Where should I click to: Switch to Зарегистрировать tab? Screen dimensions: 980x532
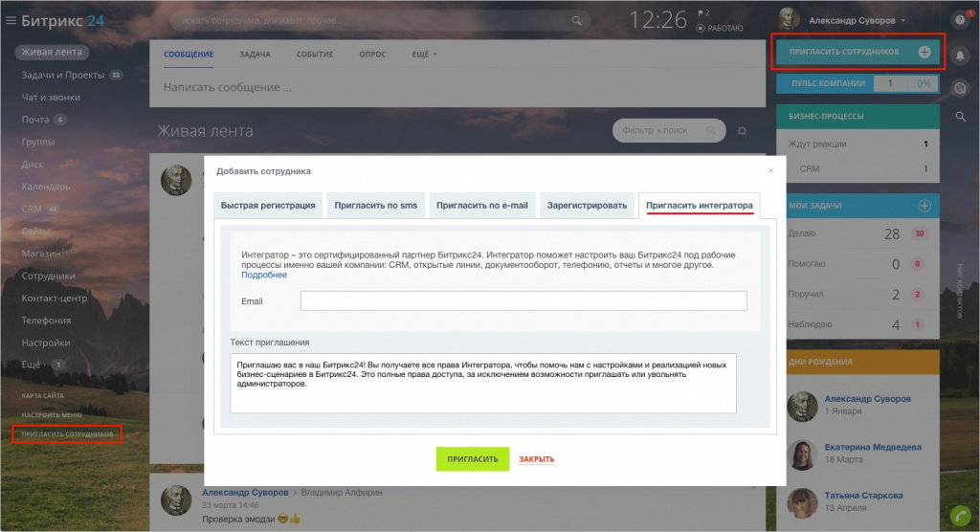[x=587, y=205]
